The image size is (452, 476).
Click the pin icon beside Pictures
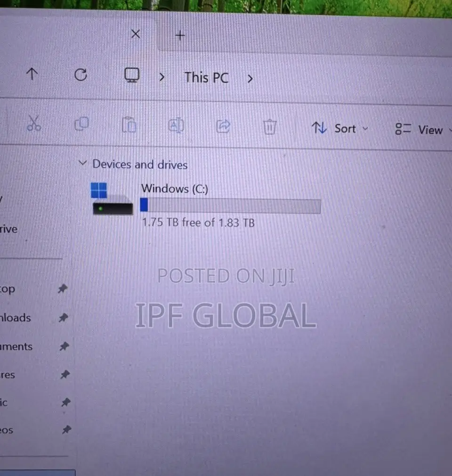click(x=65, y=374)
